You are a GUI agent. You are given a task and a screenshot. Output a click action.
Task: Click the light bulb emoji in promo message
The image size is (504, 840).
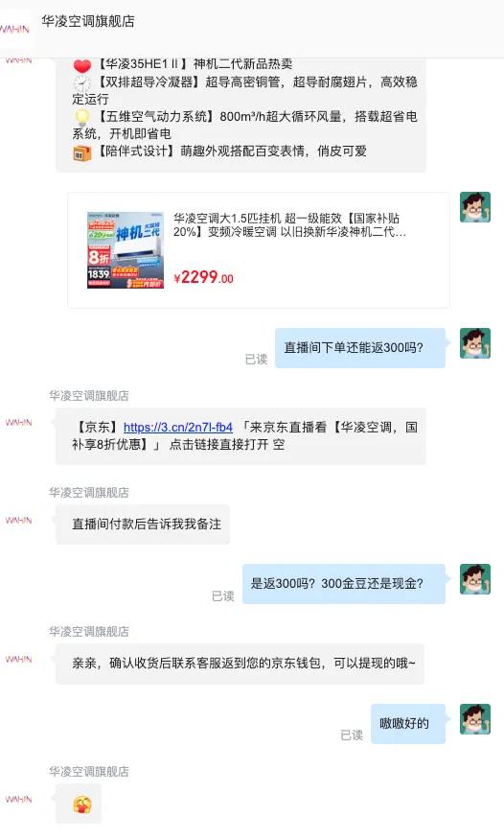click(x=81, y=117)
